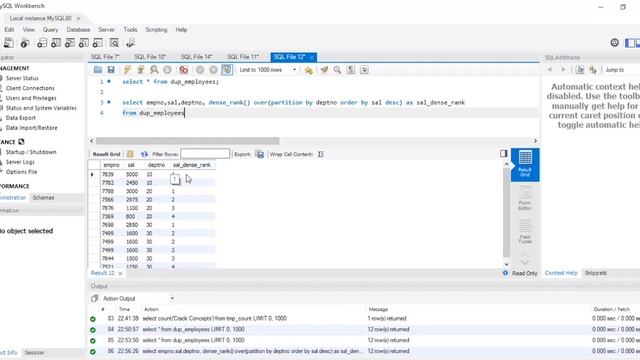Screen dimensions: 640x360
Task: Beautify the SQL query (broom icon)
Action: [324, 70]
